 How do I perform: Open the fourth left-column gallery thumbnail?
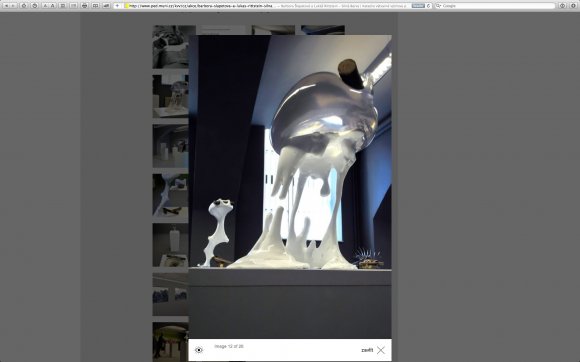click(x=171, y=195)
